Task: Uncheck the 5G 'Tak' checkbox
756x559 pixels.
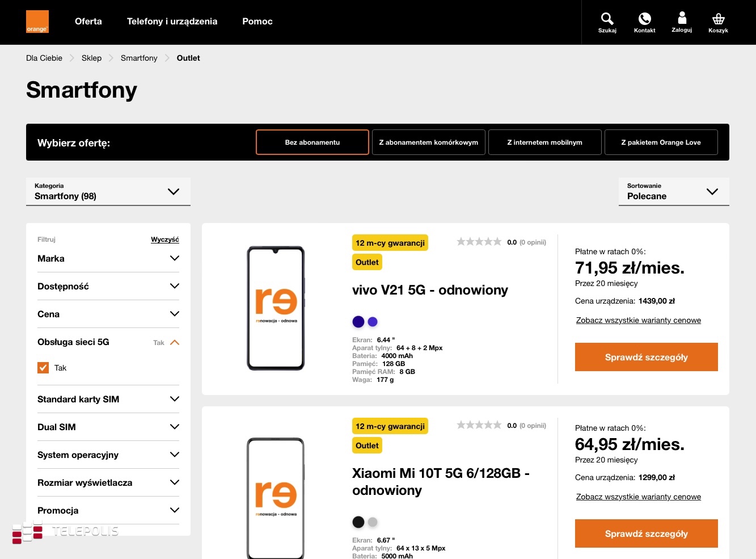Action: tap(43, 368)
